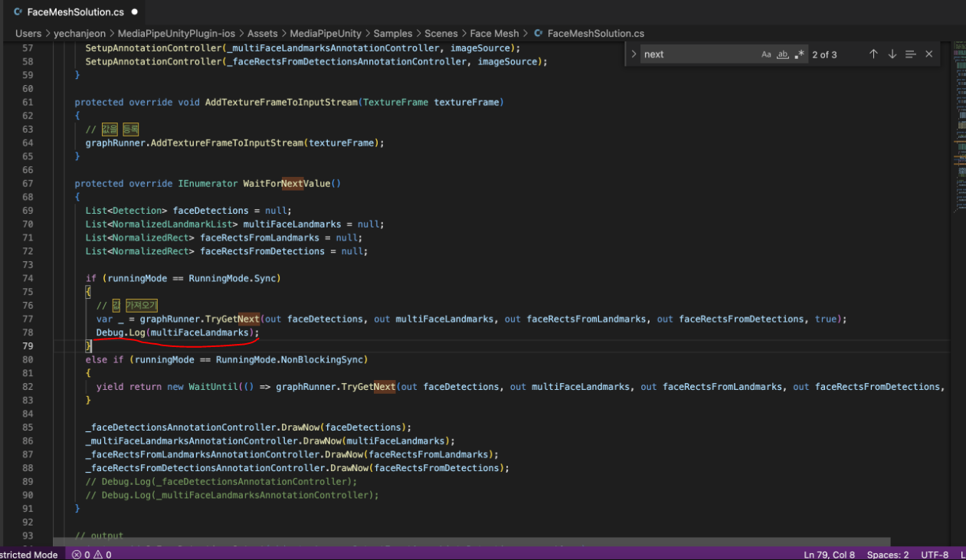Viewport: 966px width, 560px height.
Task: Close the Find widget
Action: pyautogui.click(x=928, y=54)
